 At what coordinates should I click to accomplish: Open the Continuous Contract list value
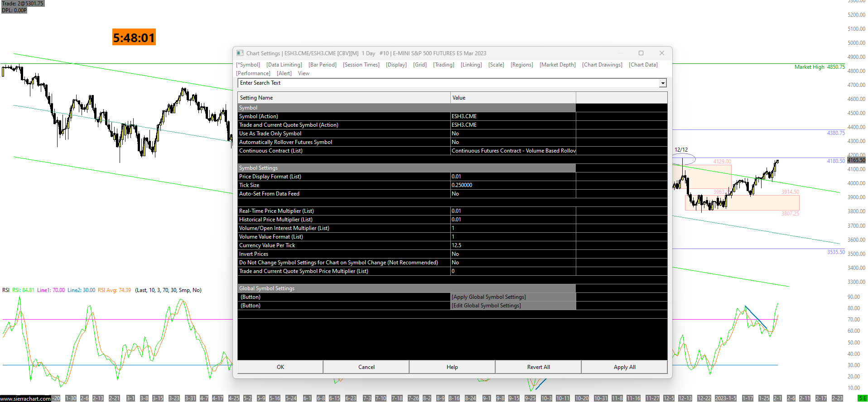[x=513, y=151]
